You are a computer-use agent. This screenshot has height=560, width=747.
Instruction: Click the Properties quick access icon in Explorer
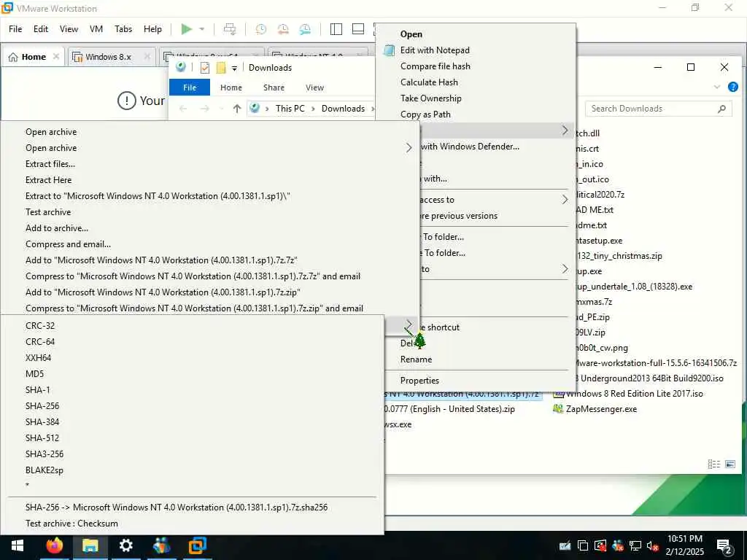click(x=205, y=68)
